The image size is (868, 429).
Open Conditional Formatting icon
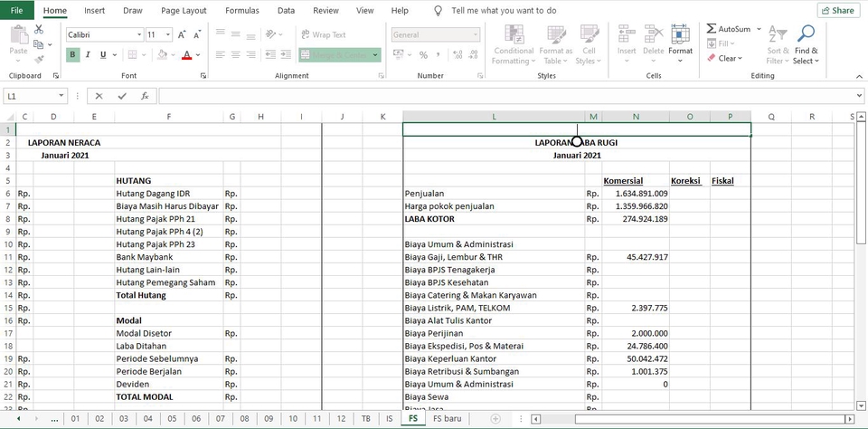tap(514, 34)
